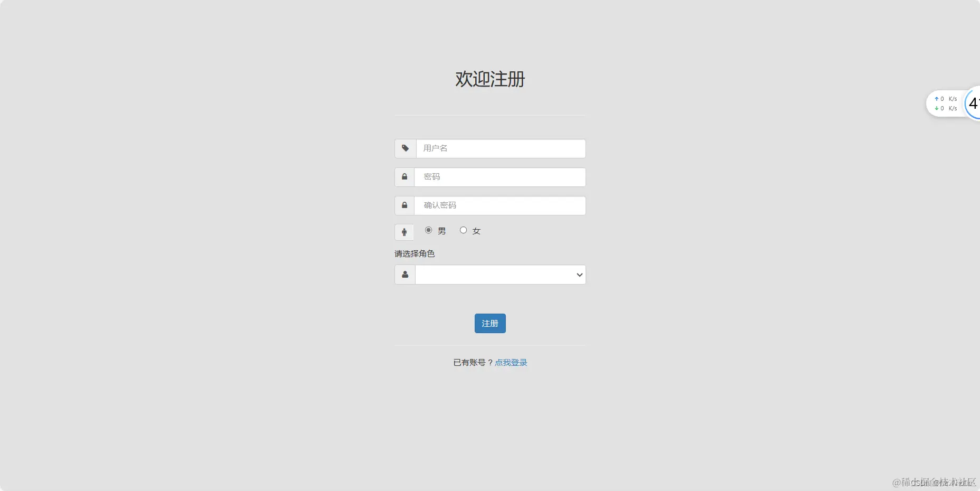Click the person icon beside the gender options
The image size is (980, 491).
(x=404, y=232)
